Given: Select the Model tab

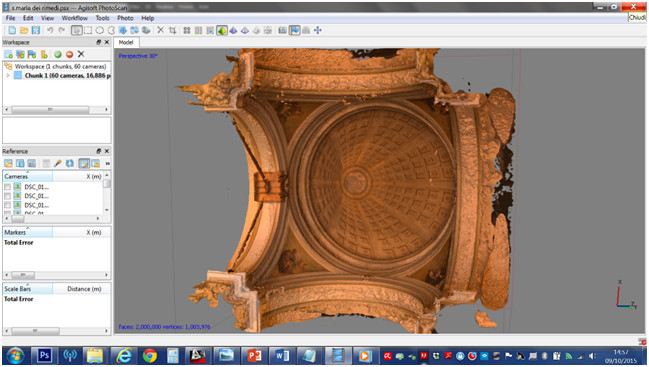Looking at the screenshot, I should point(126,42).
